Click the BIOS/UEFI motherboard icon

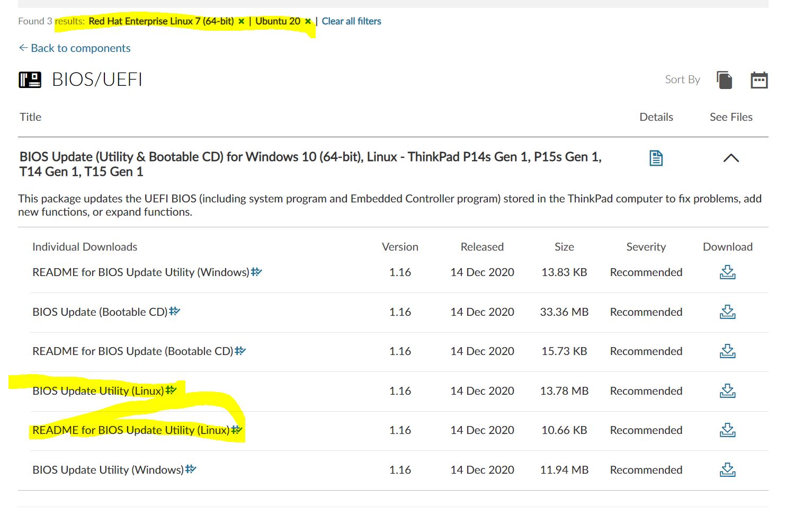30,80
